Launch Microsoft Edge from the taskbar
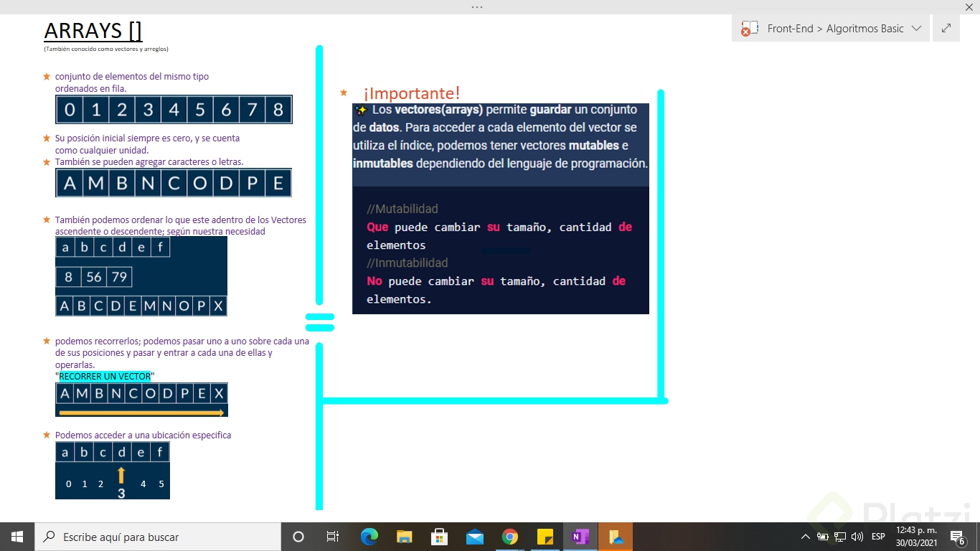 point(369,537)
